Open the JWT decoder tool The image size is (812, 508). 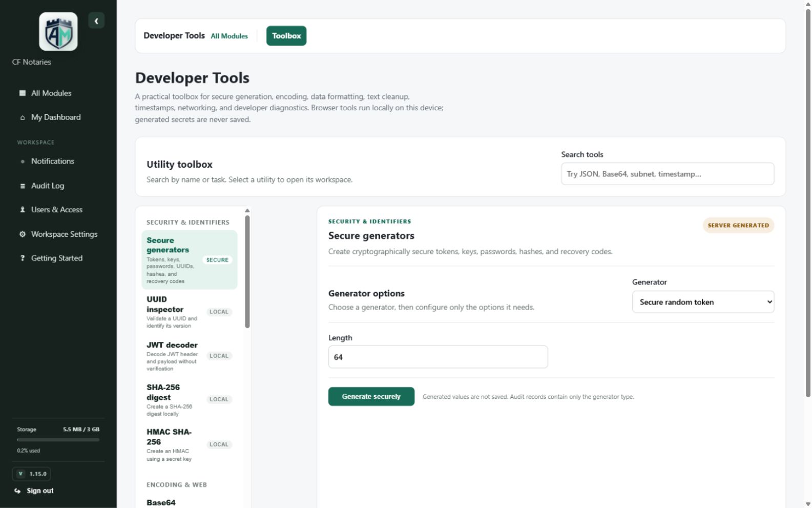tap(190, 356)
